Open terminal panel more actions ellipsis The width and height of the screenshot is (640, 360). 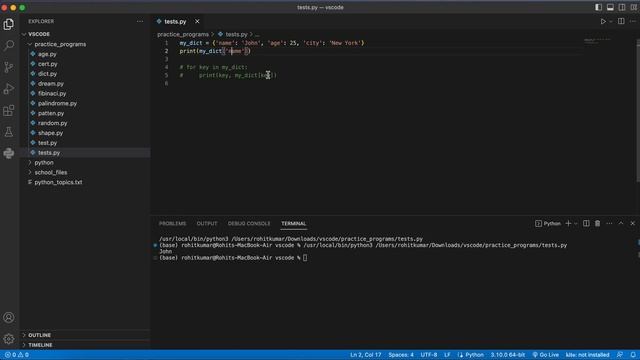pyautogui.click(x=609, y=223)
